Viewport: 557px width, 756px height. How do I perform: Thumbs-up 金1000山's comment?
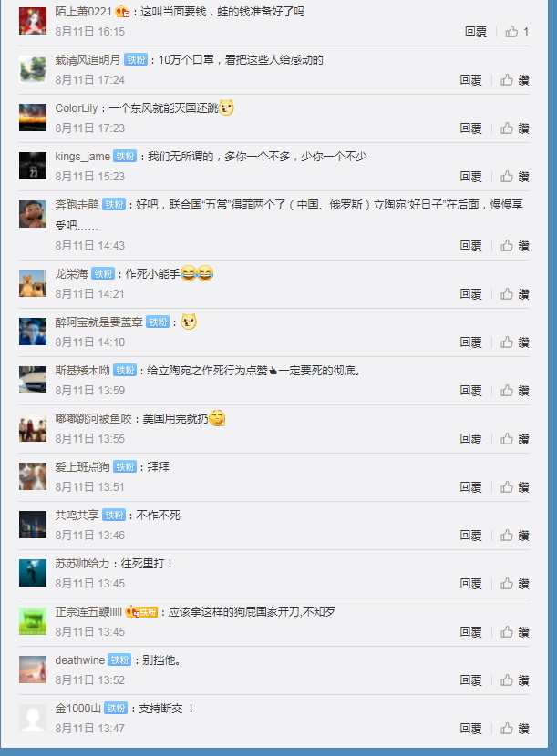coord(514,729)
